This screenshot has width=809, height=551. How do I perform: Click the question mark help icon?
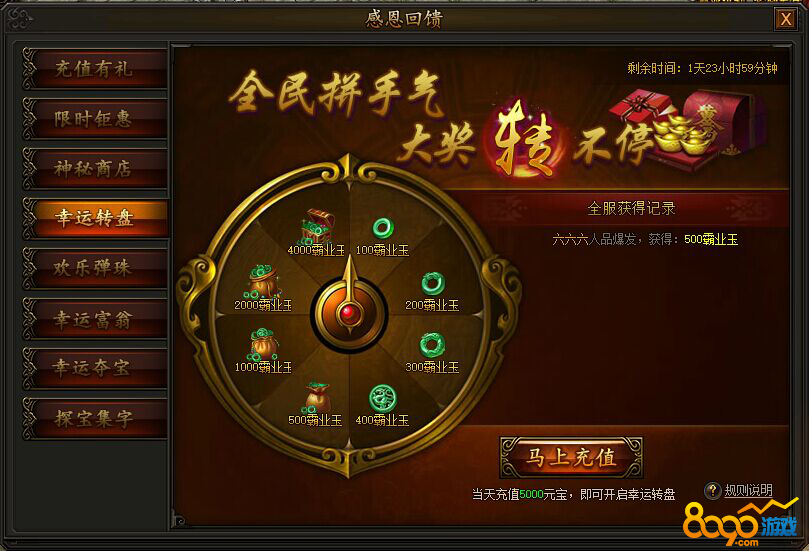point(713,490)
